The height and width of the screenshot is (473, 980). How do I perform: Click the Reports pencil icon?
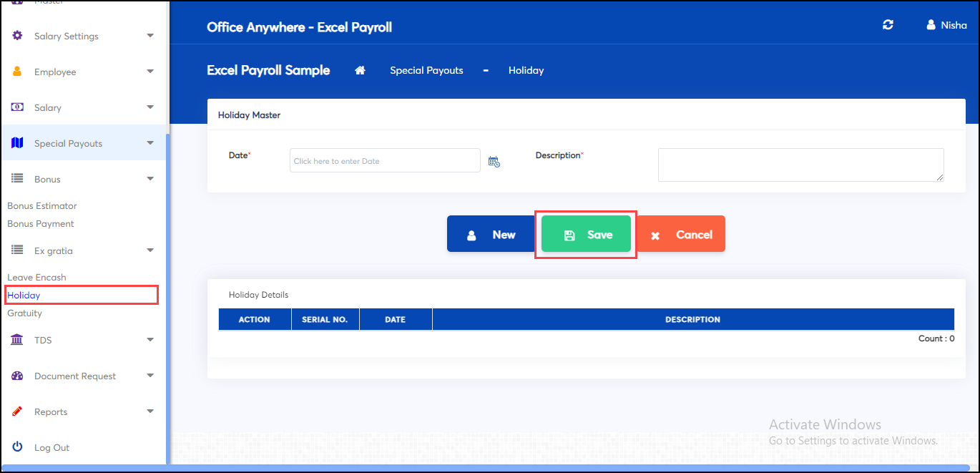(x=18, y=411)
